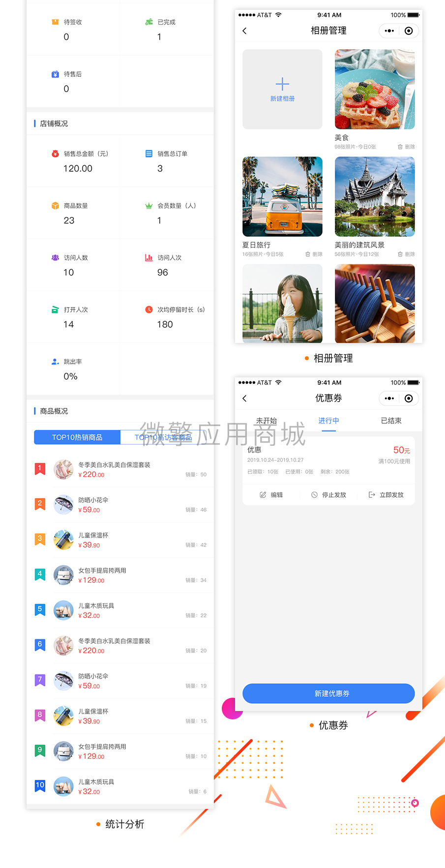This screenshot has height=868, width=445.
Task: Click 店铺概况 section heading
Action: (x=54, y=124)
